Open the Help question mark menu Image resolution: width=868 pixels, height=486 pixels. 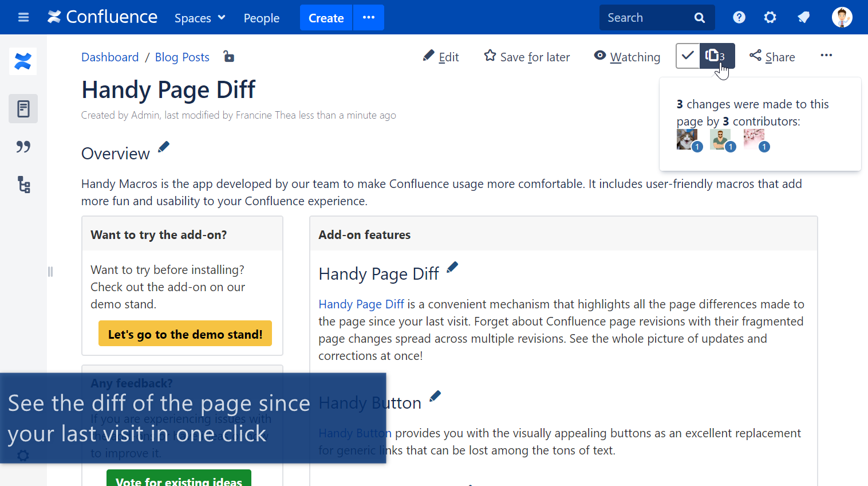tap(739, 17)
